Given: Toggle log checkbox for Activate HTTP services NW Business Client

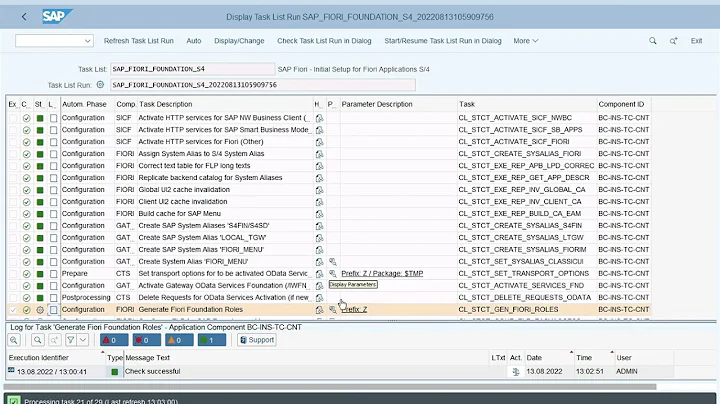Looking at the screenshot, I should pyautogui.click(x=54, y=118).
